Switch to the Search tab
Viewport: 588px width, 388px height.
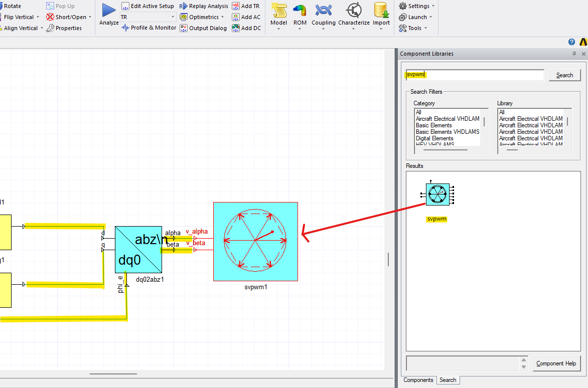[x=448, y=380]
